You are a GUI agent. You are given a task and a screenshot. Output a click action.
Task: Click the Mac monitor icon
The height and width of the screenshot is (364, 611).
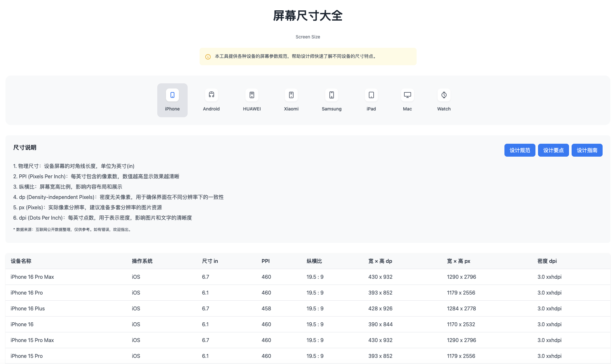pyautogui.click(x=408, y=95)
